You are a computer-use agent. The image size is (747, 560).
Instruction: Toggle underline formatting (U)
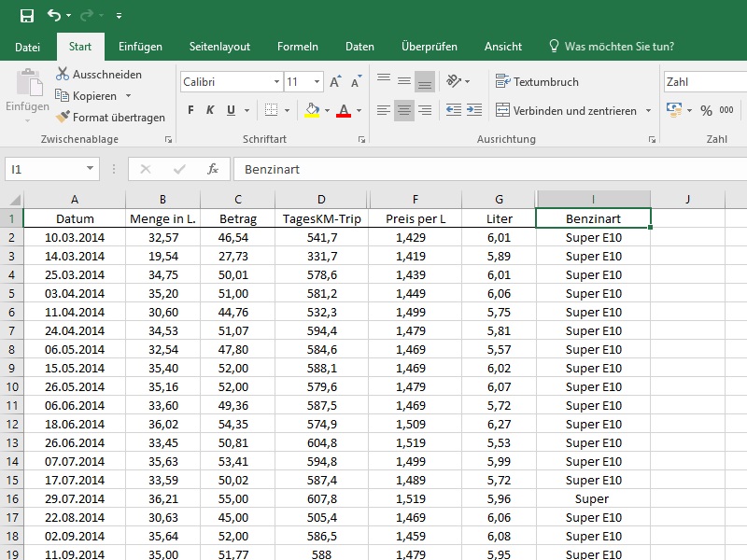[231, 110]
